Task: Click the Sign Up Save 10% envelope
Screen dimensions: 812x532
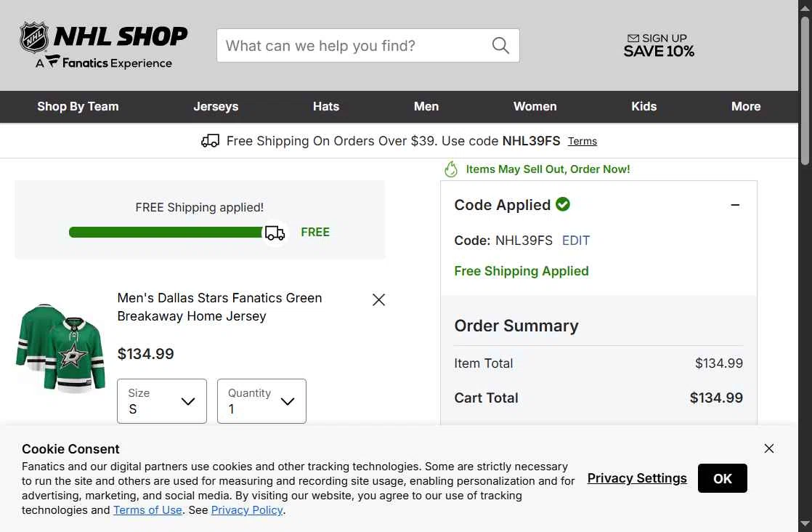Action: click(x=633, y=39)
